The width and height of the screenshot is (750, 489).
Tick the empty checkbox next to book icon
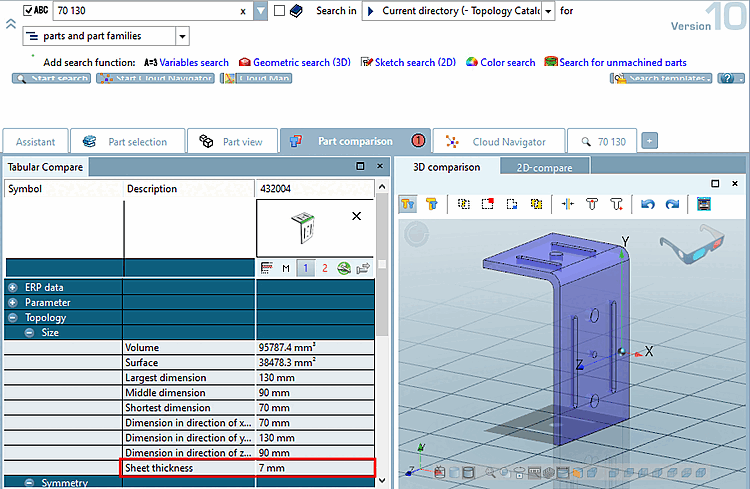279,11
